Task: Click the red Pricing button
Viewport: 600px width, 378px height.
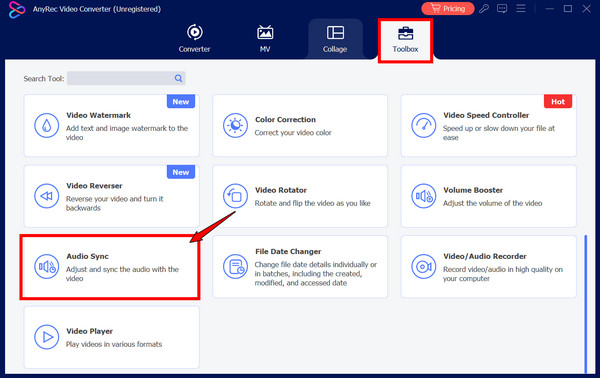Action: 448,8
